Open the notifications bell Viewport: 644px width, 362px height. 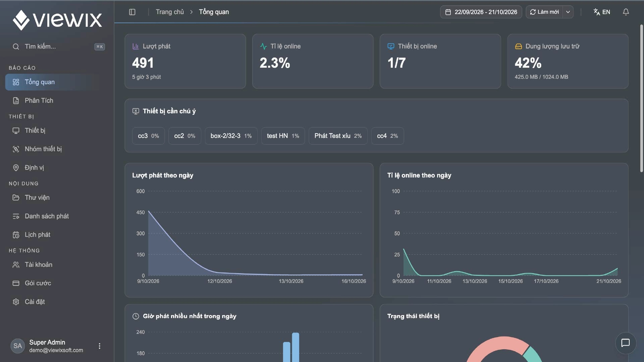(626, 12)
